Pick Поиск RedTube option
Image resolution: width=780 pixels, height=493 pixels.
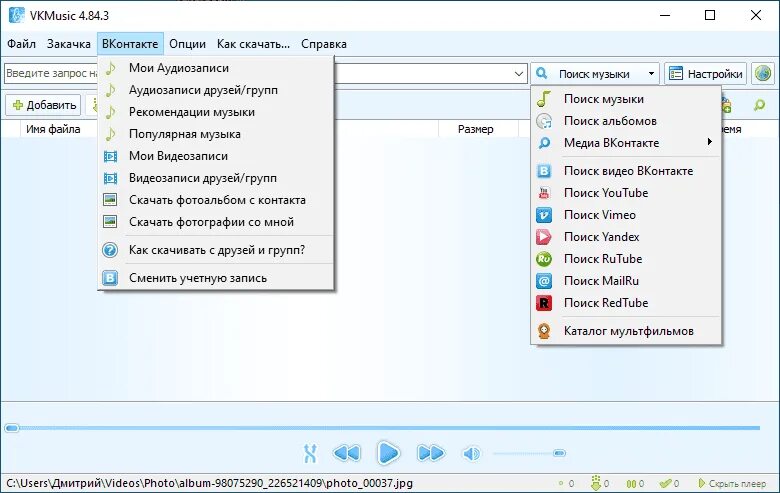click(626, 302)
